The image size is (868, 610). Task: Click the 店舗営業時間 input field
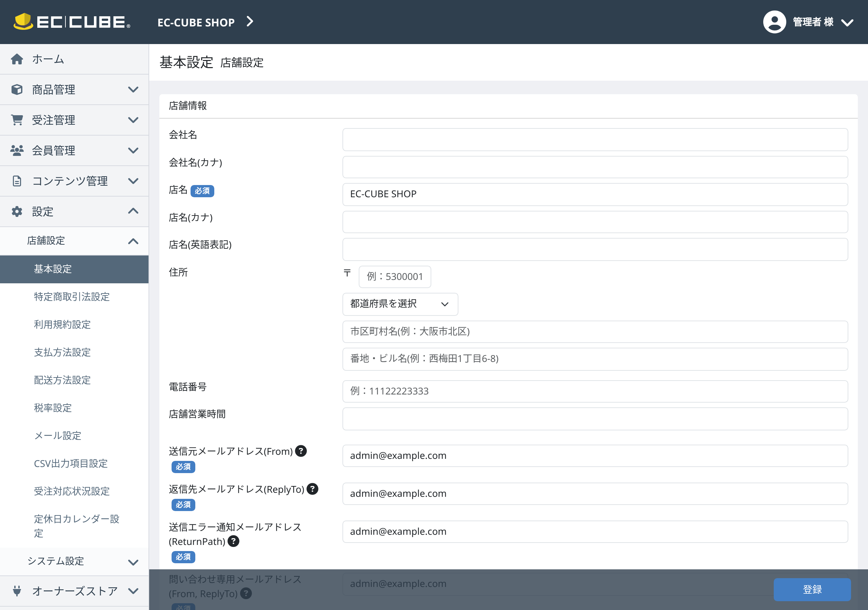[595, 419]
